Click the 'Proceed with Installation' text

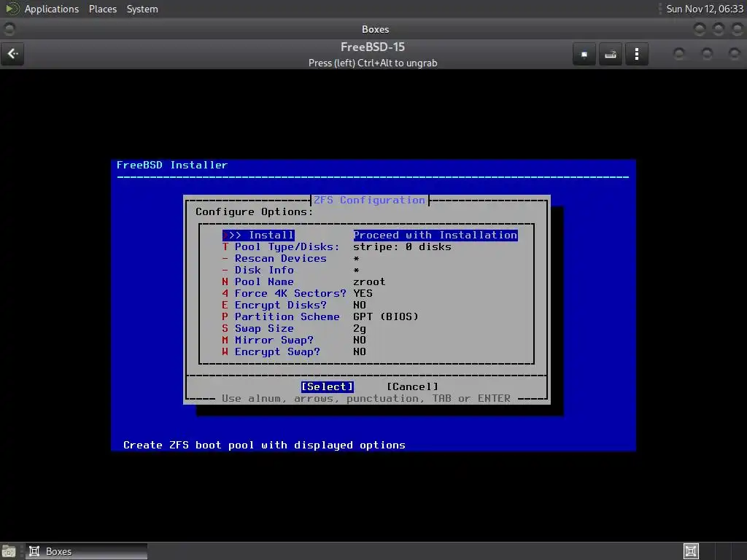click(436, 236)
